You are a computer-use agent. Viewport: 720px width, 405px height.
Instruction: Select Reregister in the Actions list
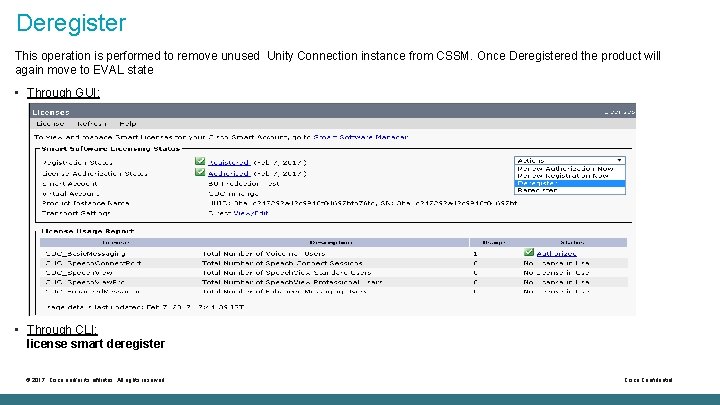coord(570,190)
